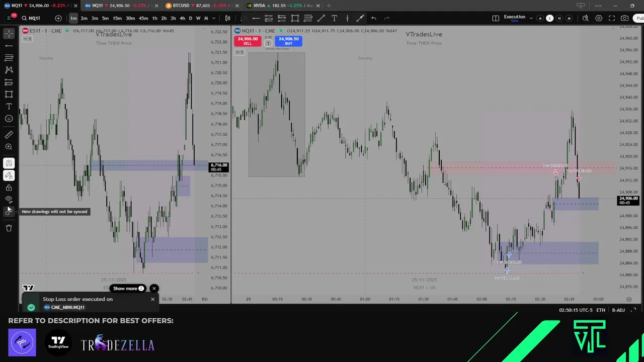Select the 1m timeframe
Screen dimensions: 644x362
(x=73, y=18)
